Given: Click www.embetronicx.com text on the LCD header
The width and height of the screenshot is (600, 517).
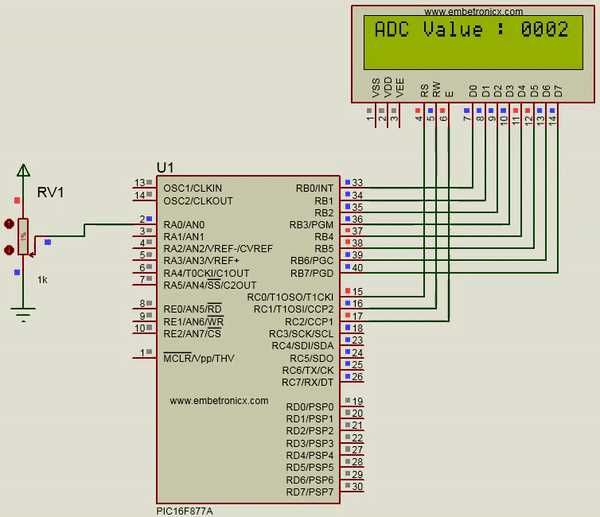Looking at the screenshot, I should coord(473,11).
